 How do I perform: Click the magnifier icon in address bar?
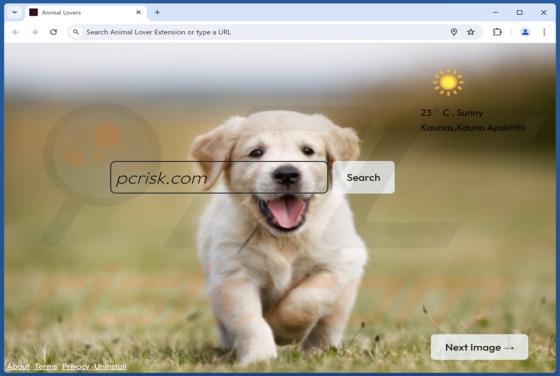pos(76,32)
